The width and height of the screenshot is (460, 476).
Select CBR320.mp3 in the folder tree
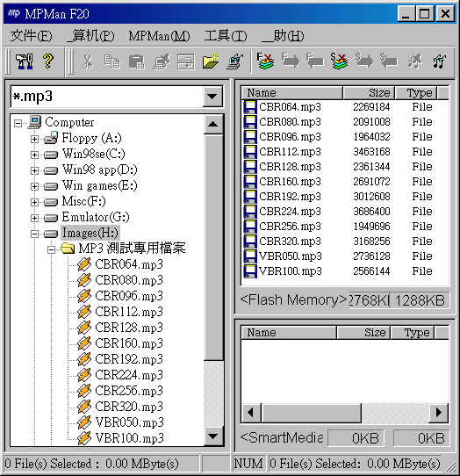[129, 407]
